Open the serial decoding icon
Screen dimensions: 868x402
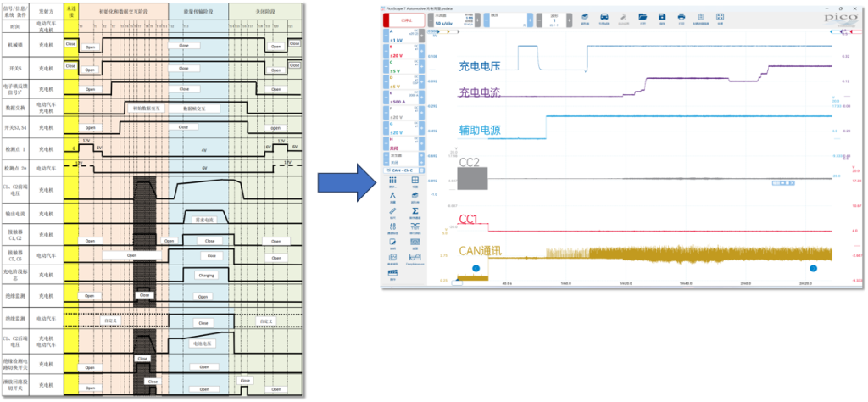click(x=415, y=226)
